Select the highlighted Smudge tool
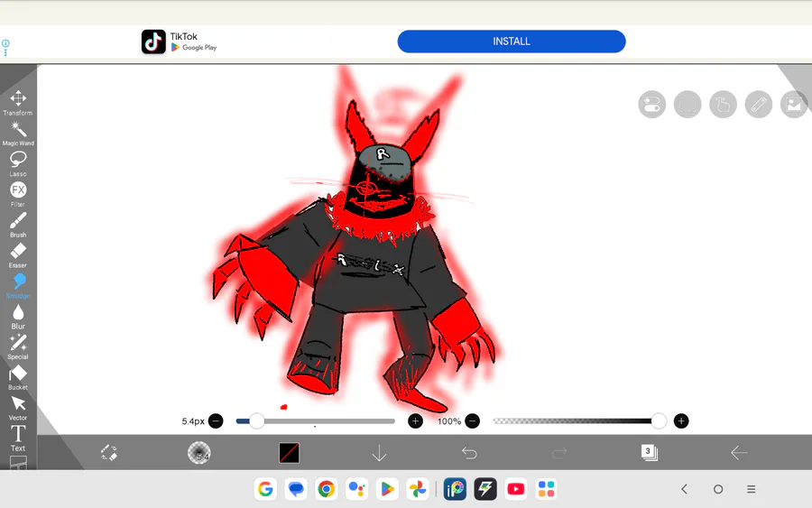The height and width of the screenshot is (508, 812). point(18,286)
